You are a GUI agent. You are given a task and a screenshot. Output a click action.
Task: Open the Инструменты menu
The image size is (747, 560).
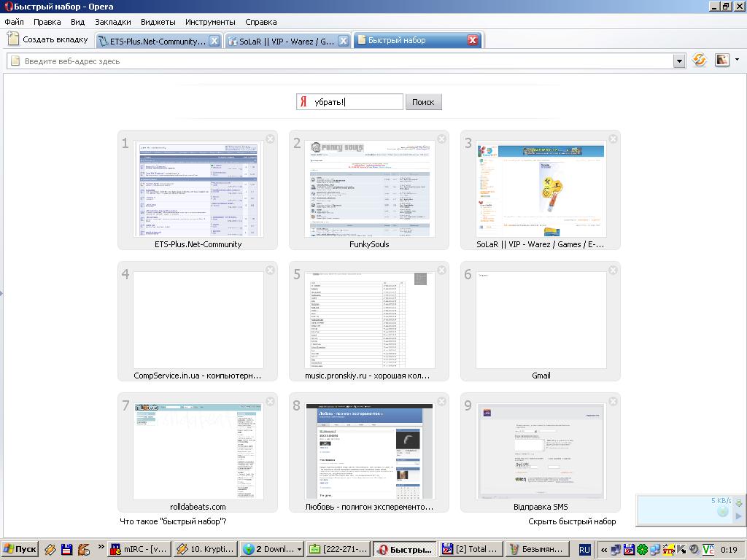pyautogui.click(x=210, y=22)
